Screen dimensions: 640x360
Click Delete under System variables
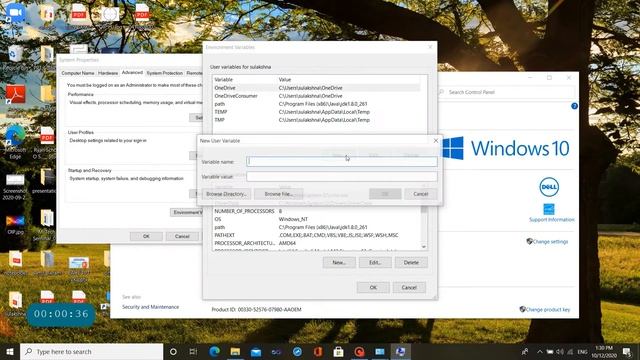coord(411,262)
